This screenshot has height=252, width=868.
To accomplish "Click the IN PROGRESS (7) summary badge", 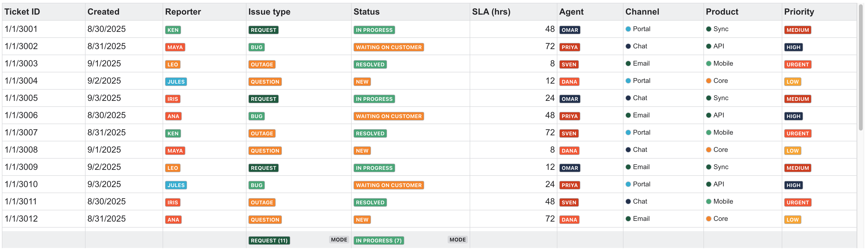I will (379, 241).
